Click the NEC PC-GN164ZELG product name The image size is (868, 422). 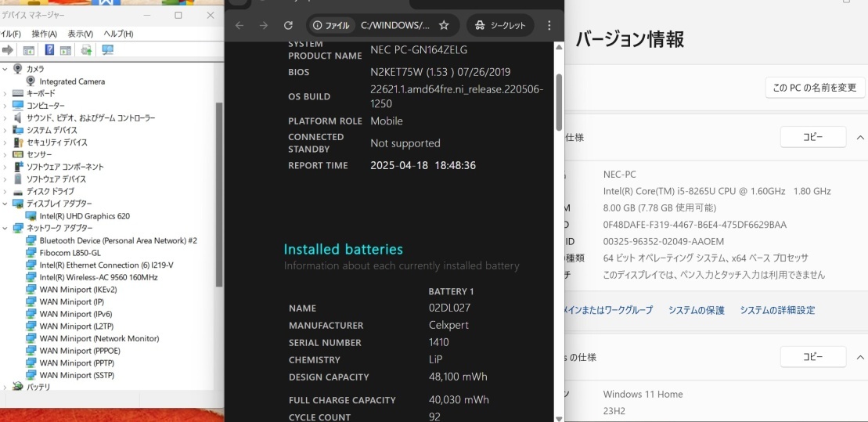pos(419,50)
